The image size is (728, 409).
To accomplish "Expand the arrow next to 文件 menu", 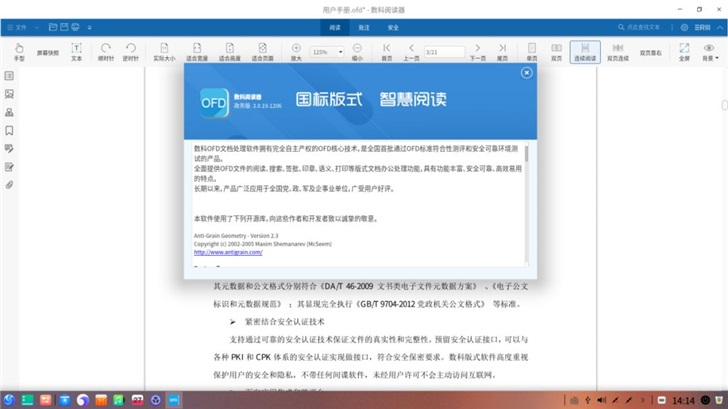I will [37, 27].
